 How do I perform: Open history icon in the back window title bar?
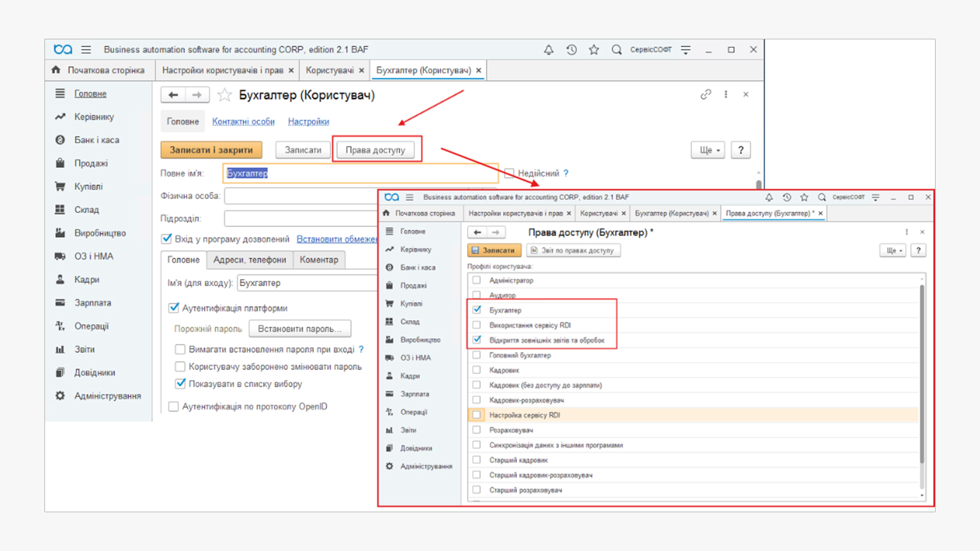coord(571,49)
